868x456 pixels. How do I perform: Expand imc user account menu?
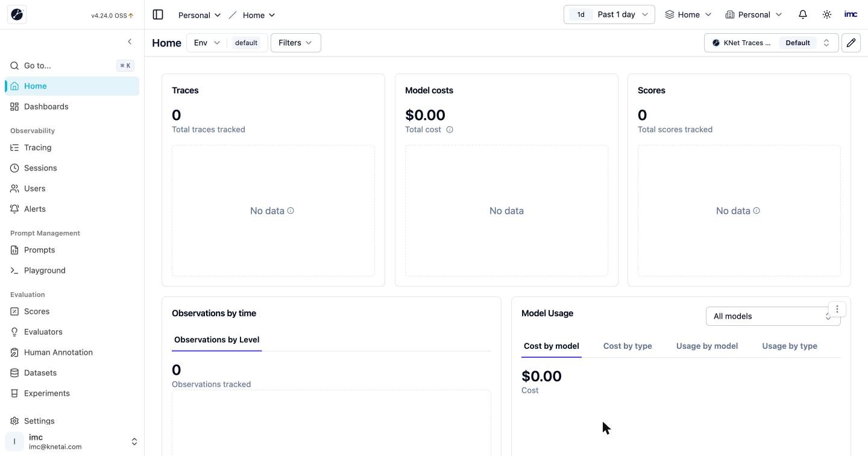pos(72,442)
